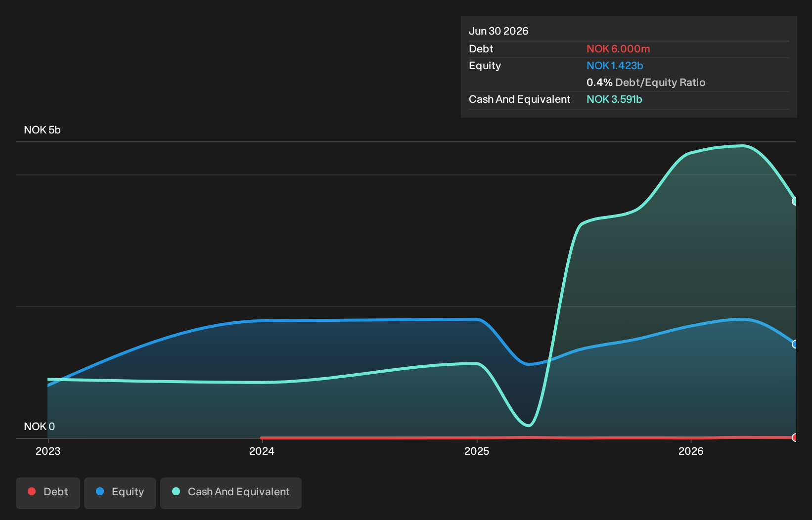Click the teal Cash end data point
812x520 pixels.
pos(795,201)
